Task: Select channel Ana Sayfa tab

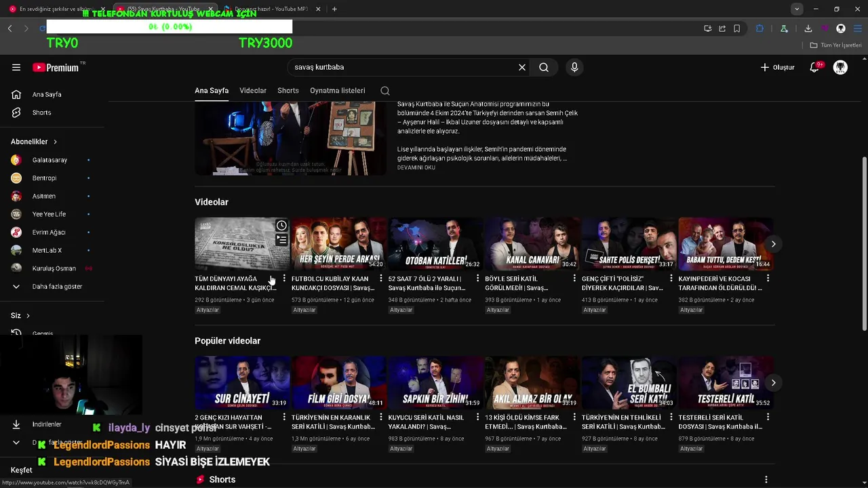Action: [212, 91]
